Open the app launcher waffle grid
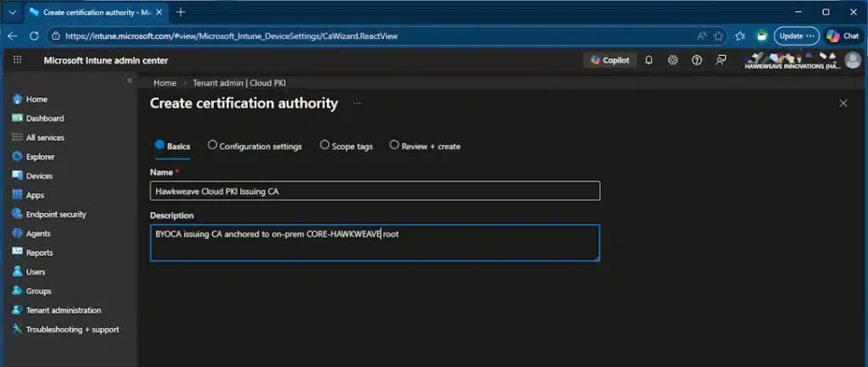This screenshot has width=868, height=367. point(18,60)
